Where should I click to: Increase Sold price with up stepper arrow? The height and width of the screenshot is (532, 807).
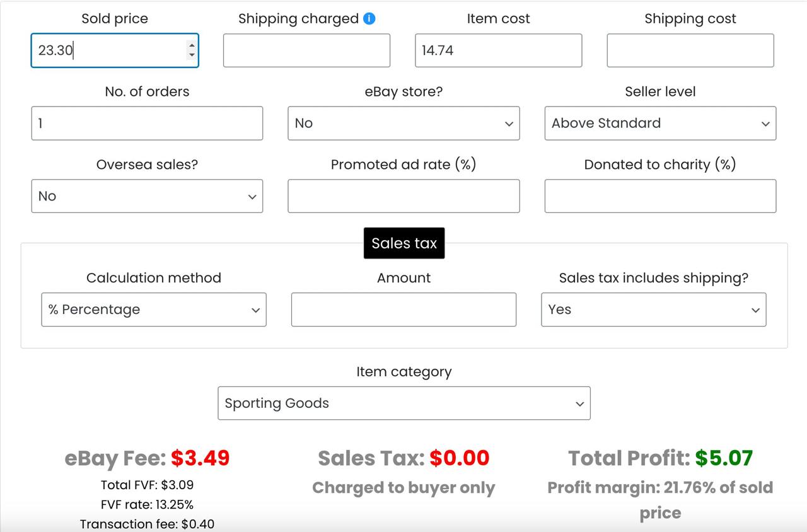(x=192, y=45)
